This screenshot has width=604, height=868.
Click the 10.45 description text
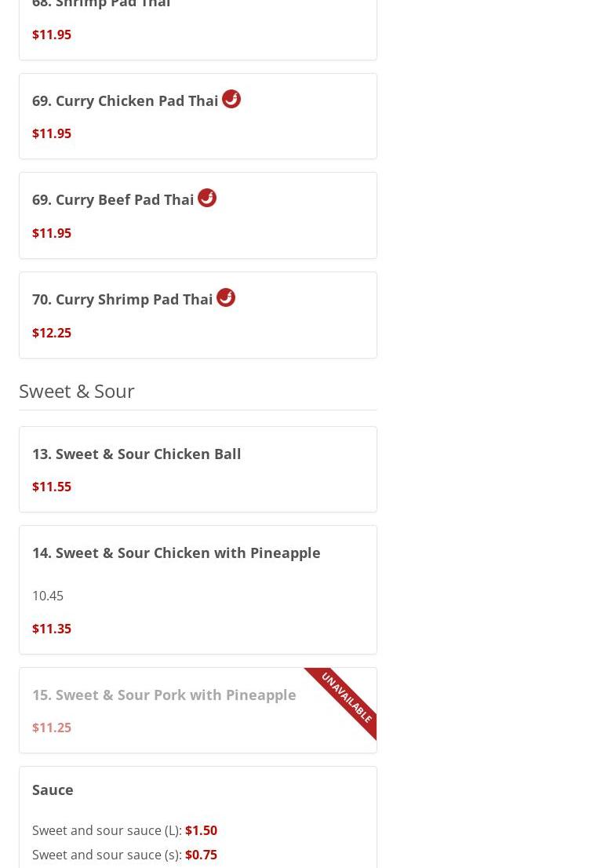pos(48,596)
